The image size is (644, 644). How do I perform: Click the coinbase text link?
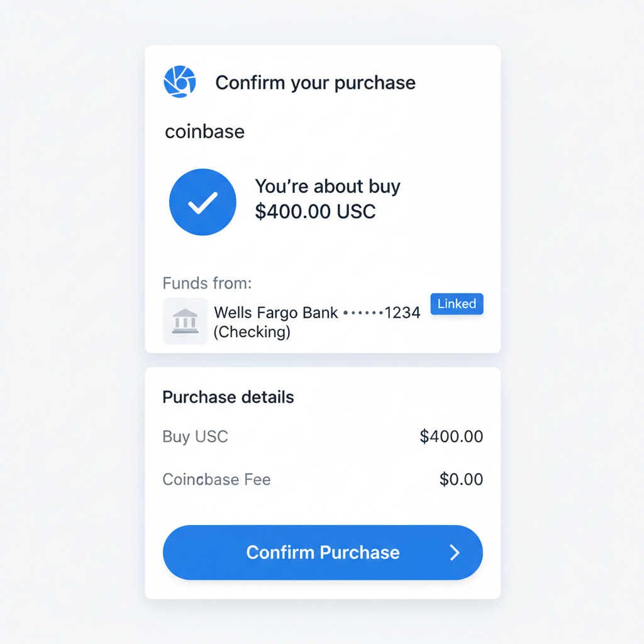point(204,131)
